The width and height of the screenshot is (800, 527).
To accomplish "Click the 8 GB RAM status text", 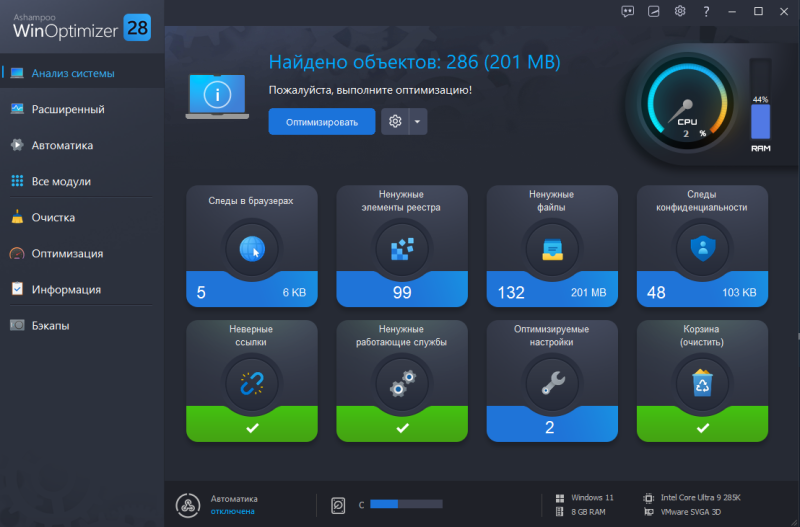I will point(588,512).
